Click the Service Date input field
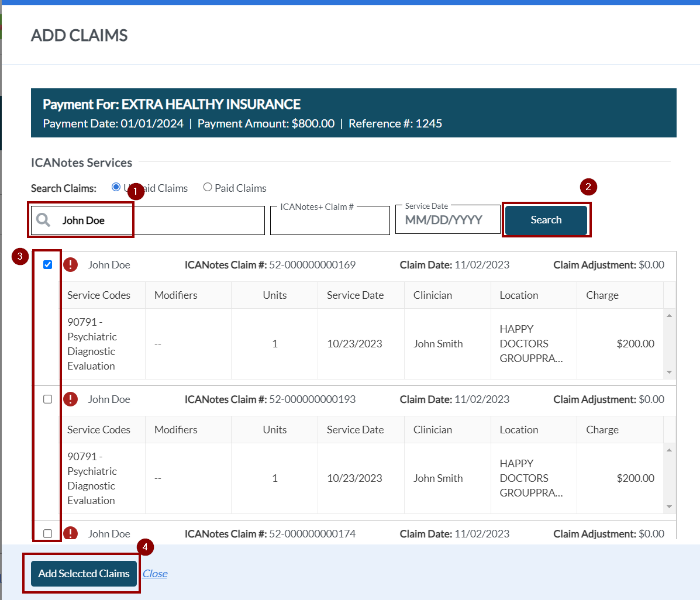700x600 pixels. click(447, 220)
